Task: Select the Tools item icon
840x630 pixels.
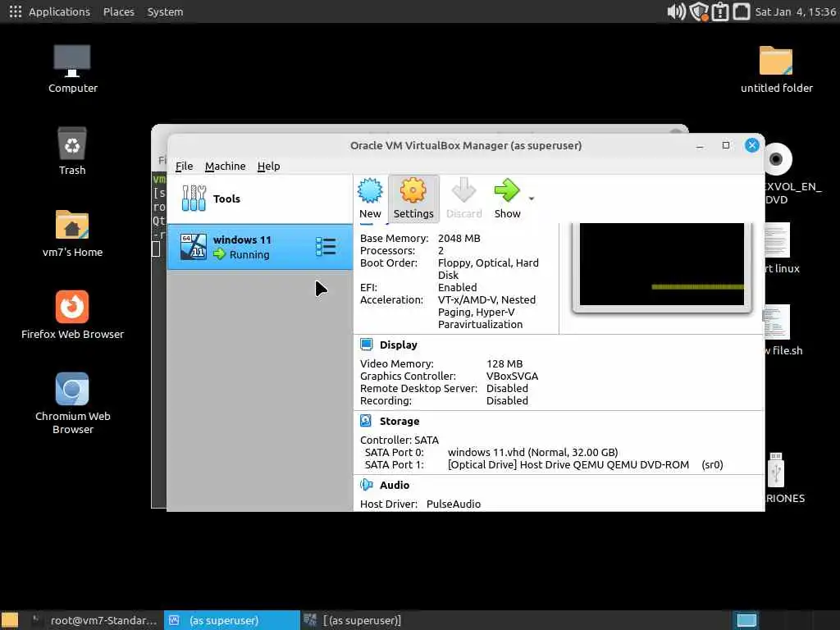Action: click(x=194, y=199)
